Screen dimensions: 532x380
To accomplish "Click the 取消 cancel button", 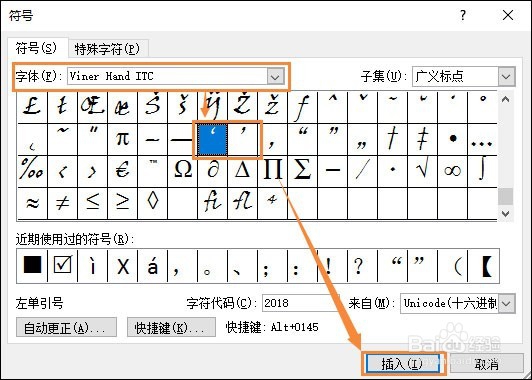I will coord(487,364).
